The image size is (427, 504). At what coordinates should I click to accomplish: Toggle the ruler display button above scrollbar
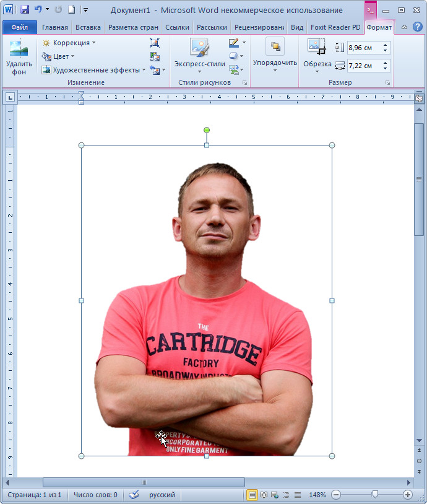[x=419, y=98]
